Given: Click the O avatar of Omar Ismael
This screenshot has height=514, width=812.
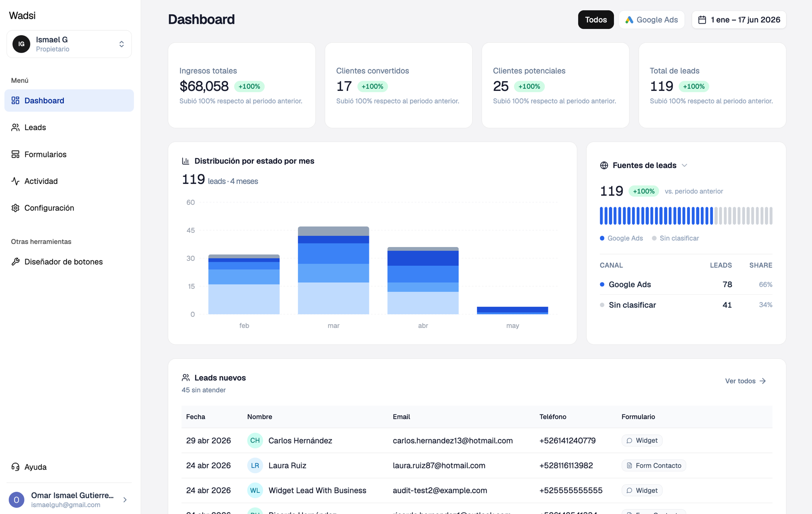Looking at the screenshot, I should pos(17,500).
